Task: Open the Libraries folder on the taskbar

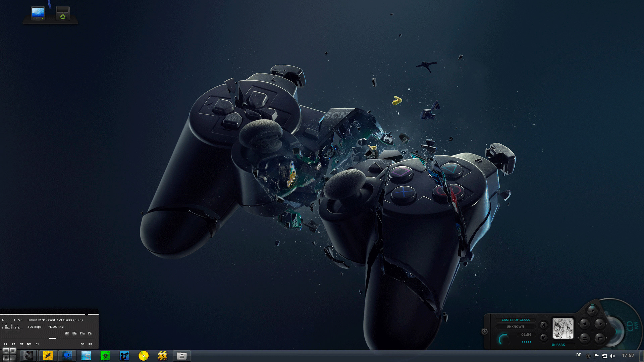Action: click(182, 356)
